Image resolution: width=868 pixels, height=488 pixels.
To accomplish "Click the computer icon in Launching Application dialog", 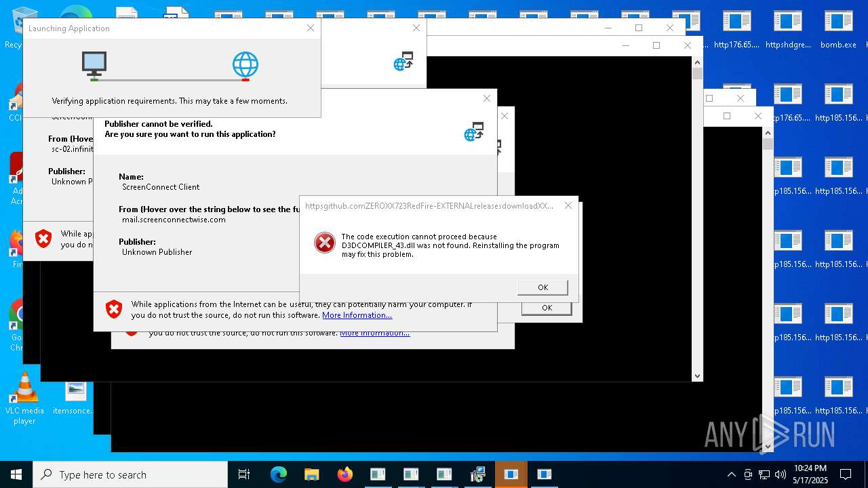I will [94, 65].
